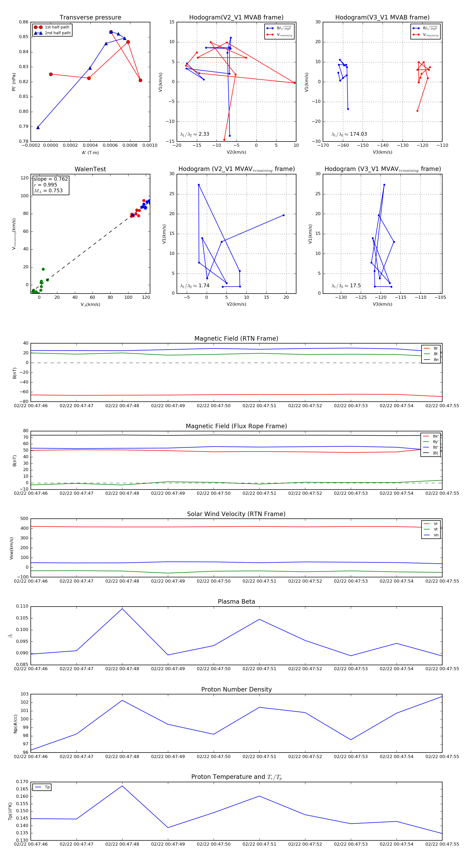
Task: Click the "Bn" legend entry
Action: coord(431,360)
